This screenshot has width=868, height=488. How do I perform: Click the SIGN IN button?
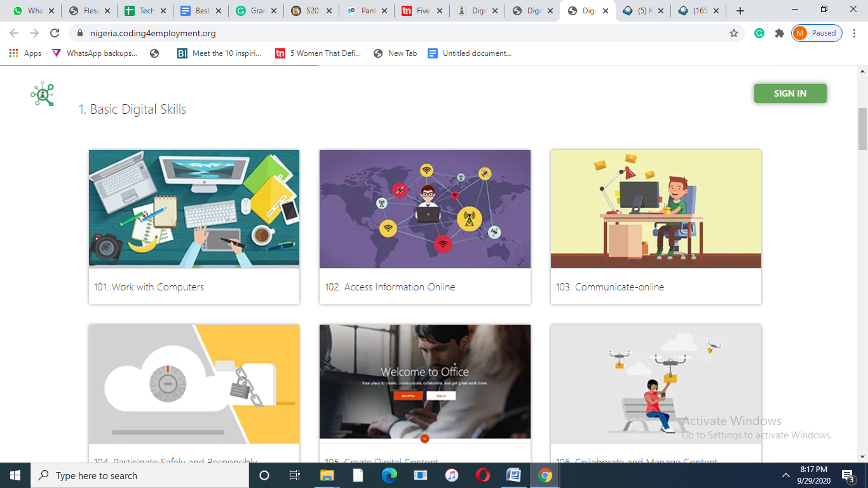[790, 93]
